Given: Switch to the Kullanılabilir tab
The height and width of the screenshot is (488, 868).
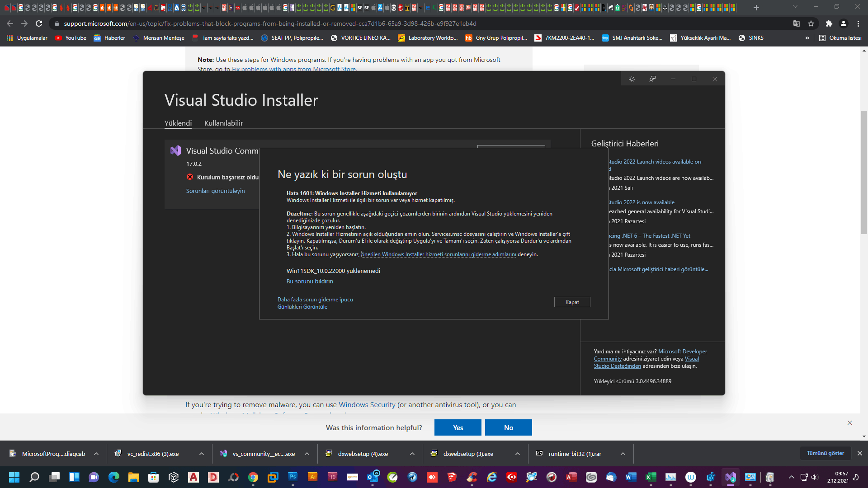Looking at the screenshot, I should coord(224,123).
